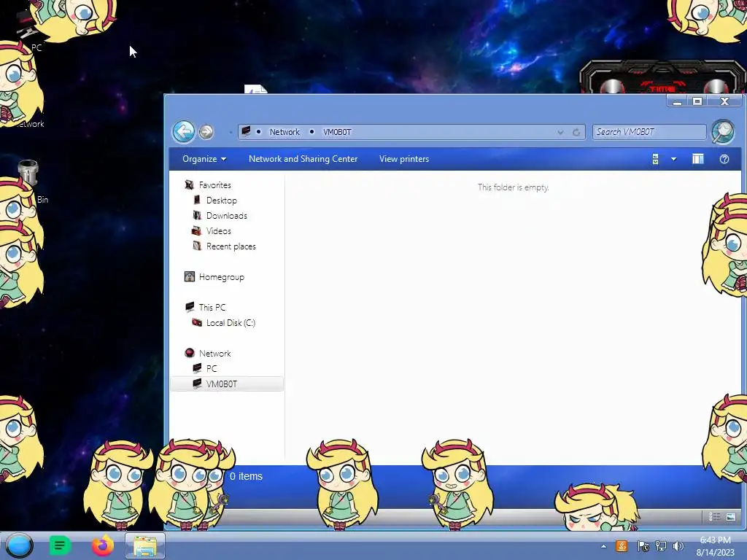Image resolution: width=747 pixels, height=560 pixels.
Task: Open the clock showing 6:43 PM
Action: click(715, 546)
